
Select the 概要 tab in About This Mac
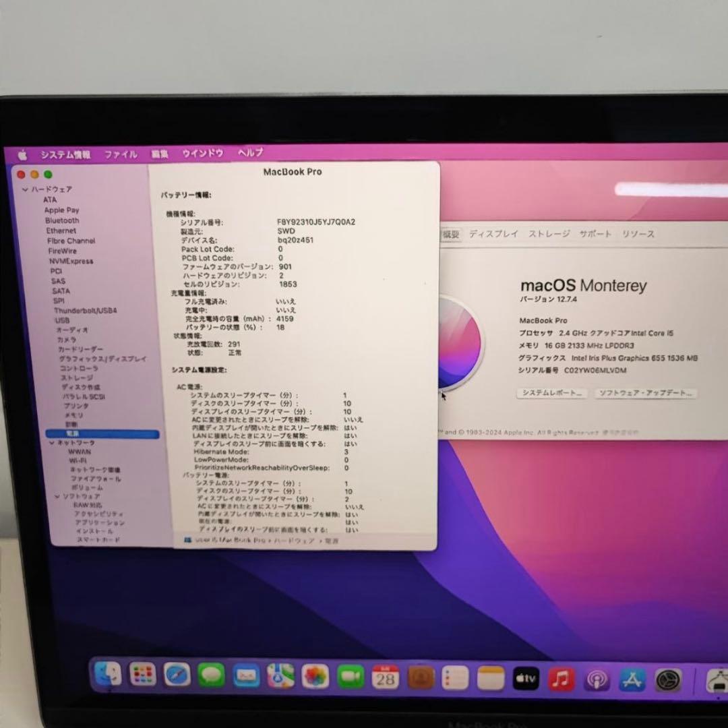tap(450, 234)
